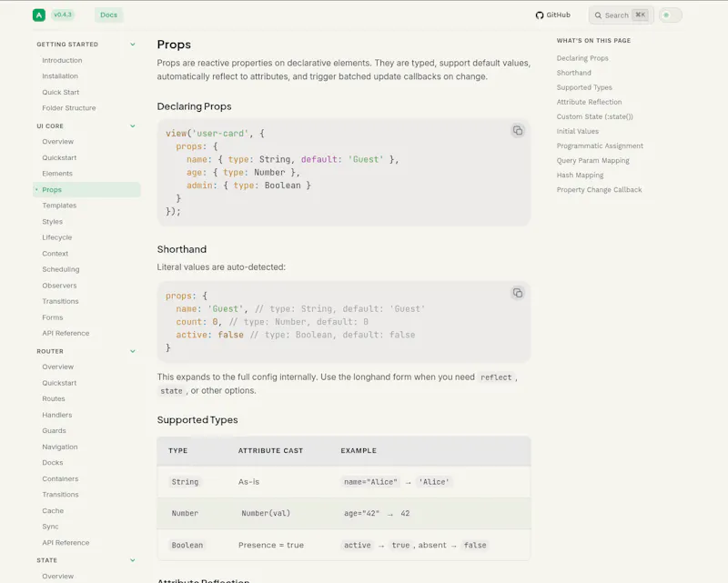Open the Cache sidebar item
728x583 pixels.
(x=53, y=510)
